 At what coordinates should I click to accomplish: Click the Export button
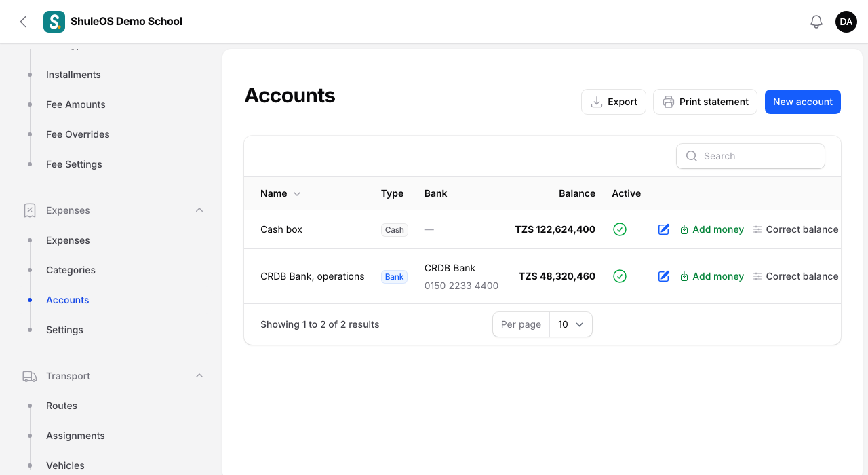pyautogui.click(x=614, y=102)
